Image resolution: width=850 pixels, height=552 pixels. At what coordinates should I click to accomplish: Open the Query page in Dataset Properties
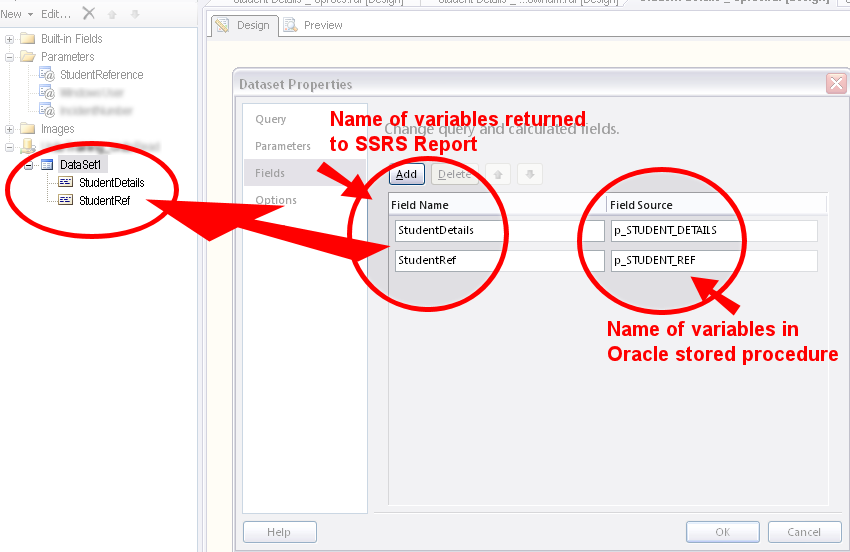pos(270,119)
